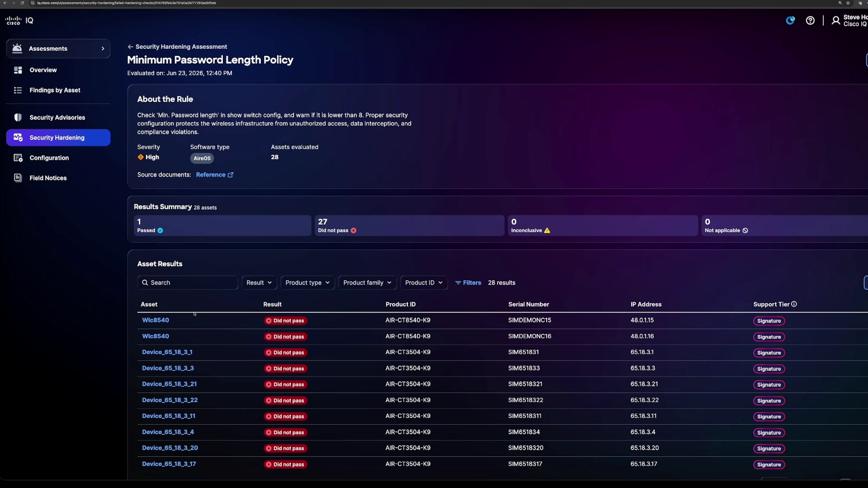Click the Asset Results search field
Image resolution: width=868 pixels, height=488 pixels.
click(x=188, y=283)
